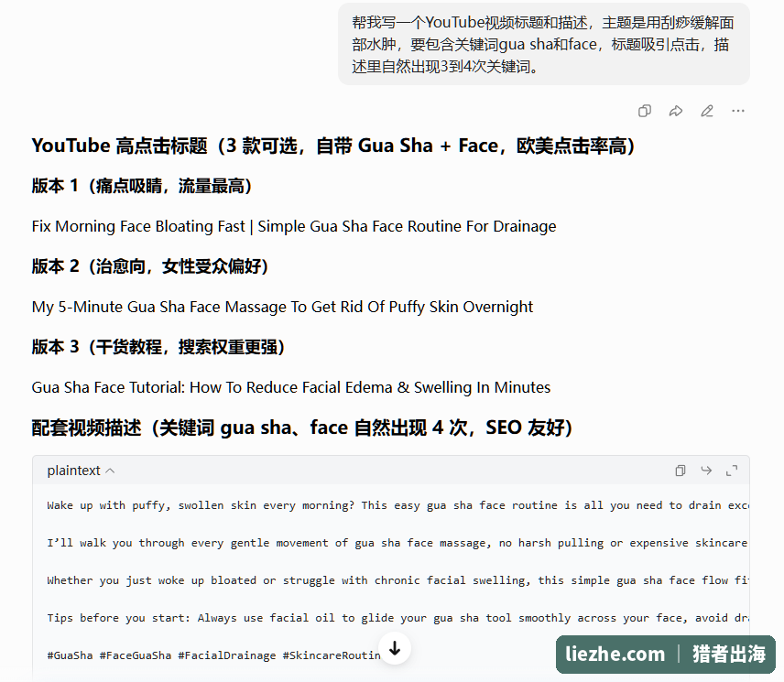Share the user message via arrow icon

(x=676, y=111)
